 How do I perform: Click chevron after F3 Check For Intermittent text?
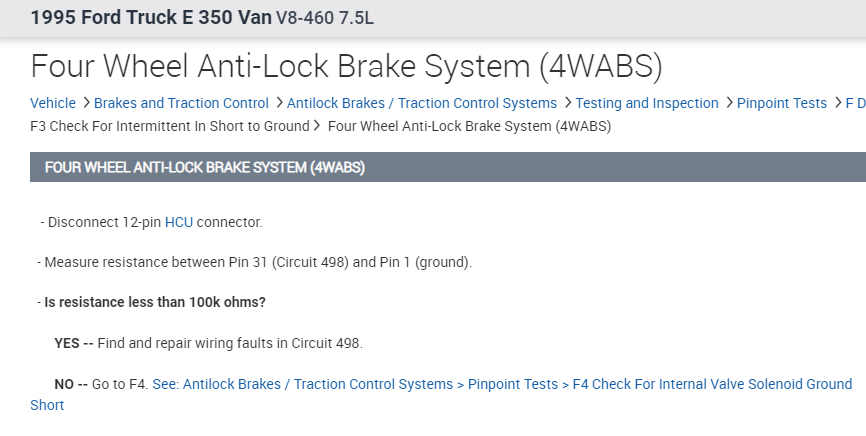click(x=317, y=126)
